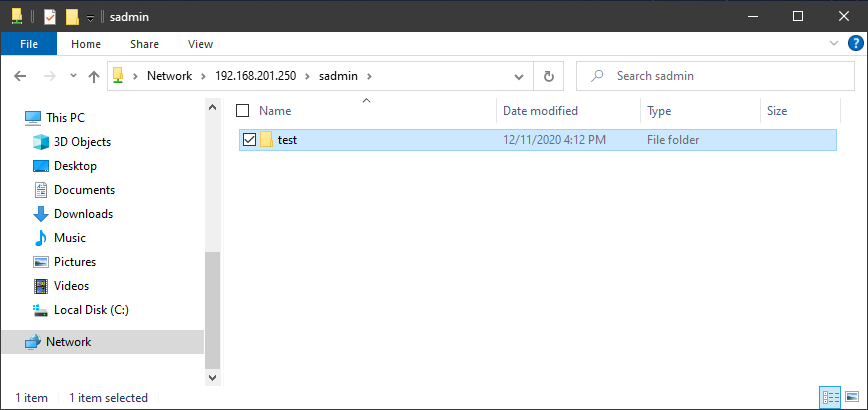Select Downloads in the navigation pane

pyautogui.click(x=83, y=214)
